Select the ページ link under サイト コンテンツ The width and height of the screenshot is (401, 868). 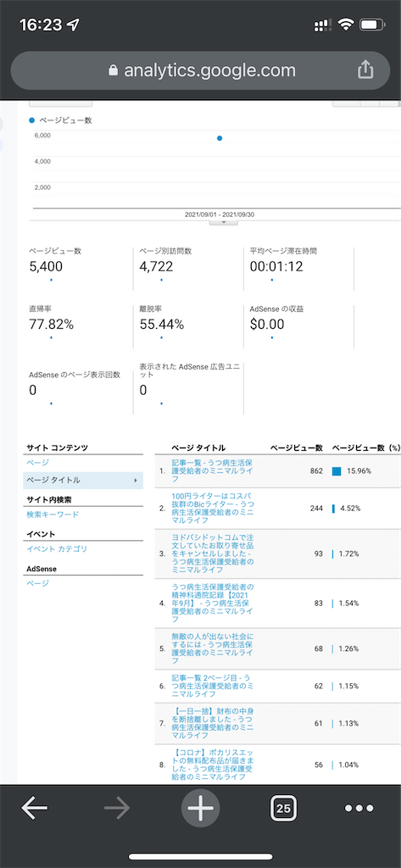tap(37, 463)
